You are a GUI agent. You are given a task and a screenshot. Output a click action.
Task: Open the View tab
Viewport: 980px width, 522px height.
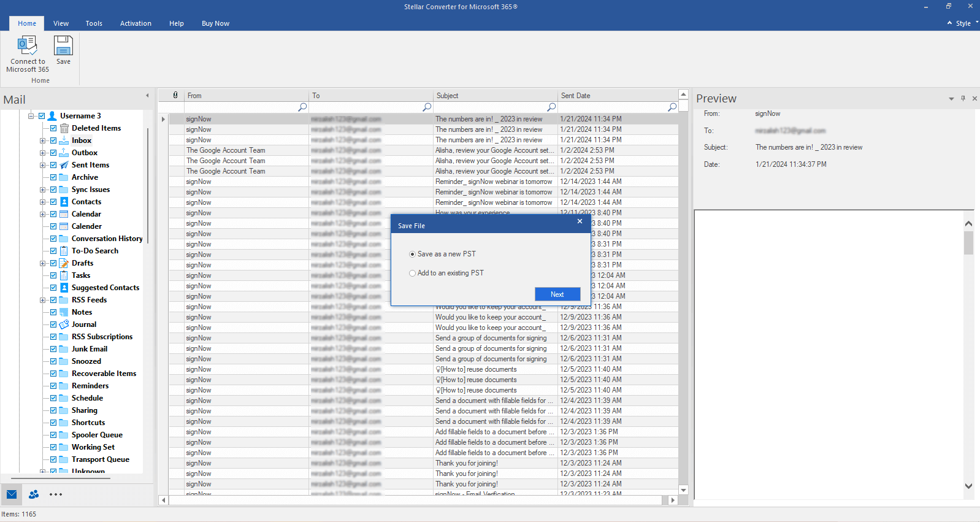(x=61, y=23)
